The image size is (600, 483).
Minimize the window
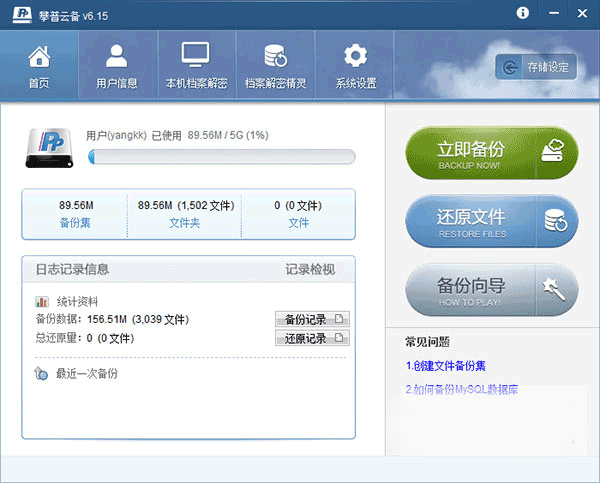pyautogui.click(x=554, y=13)
